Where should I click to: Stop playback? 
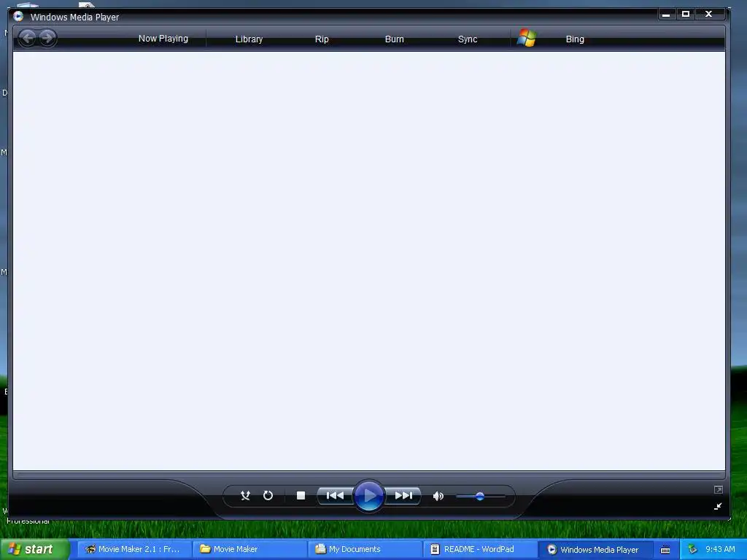pos(301,496)
